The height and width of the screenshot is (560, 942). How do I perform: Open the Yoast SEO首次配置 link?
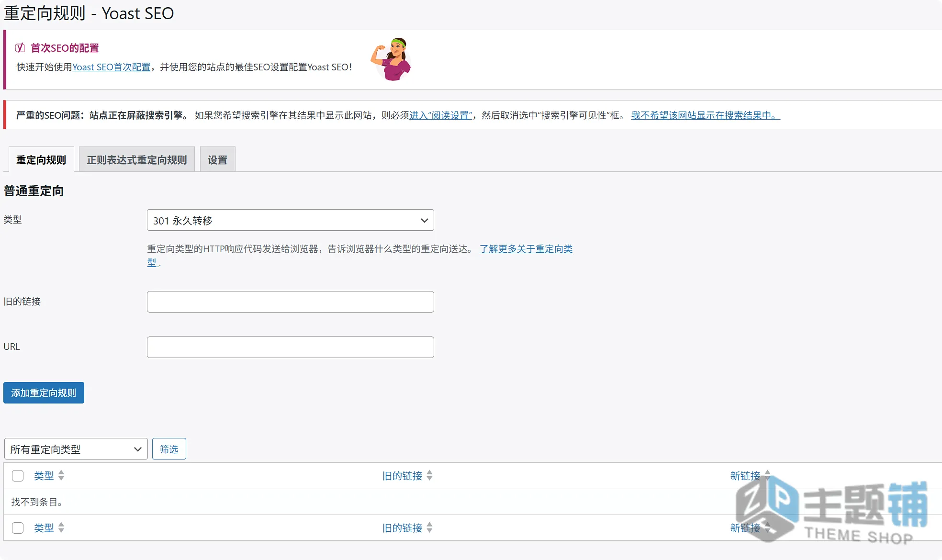pos(112,67)
